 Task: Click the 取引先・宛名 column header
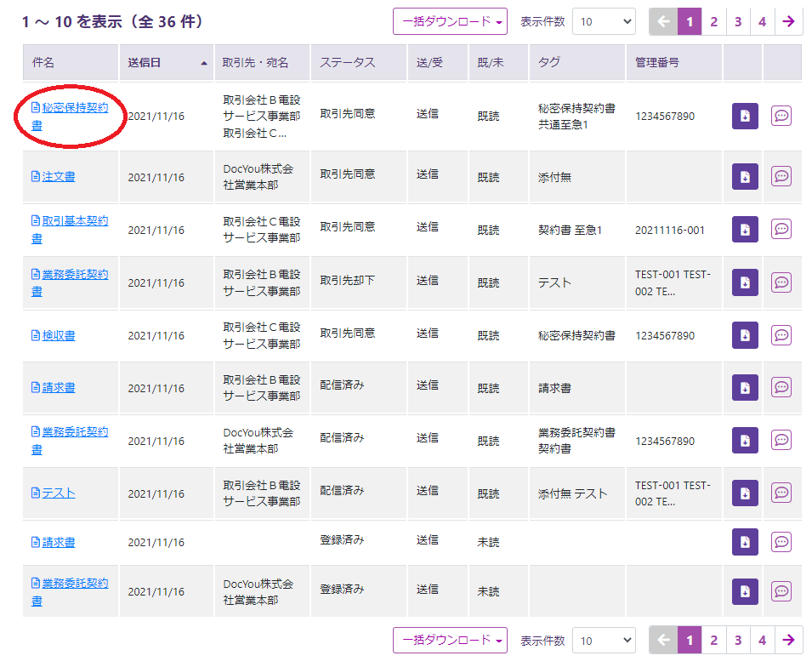[262, 63]
